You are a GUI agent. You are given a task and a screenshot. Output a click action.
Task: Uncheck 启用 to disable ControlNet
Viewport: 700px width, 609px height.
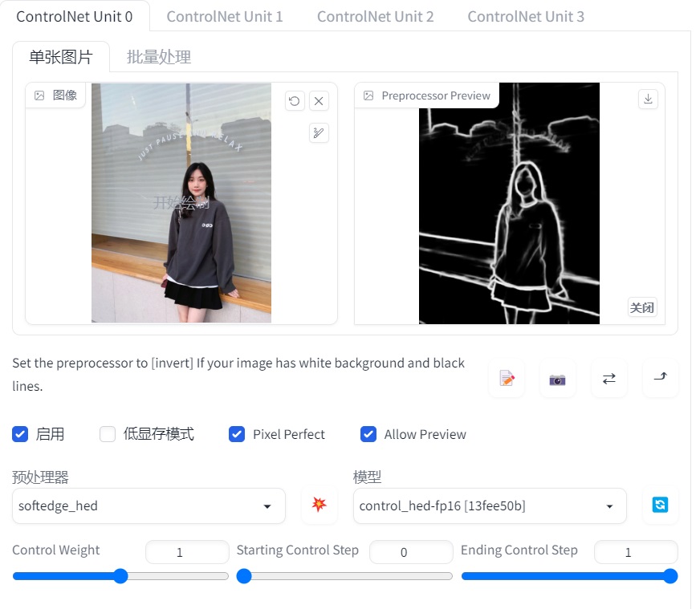tap(20, 434)
